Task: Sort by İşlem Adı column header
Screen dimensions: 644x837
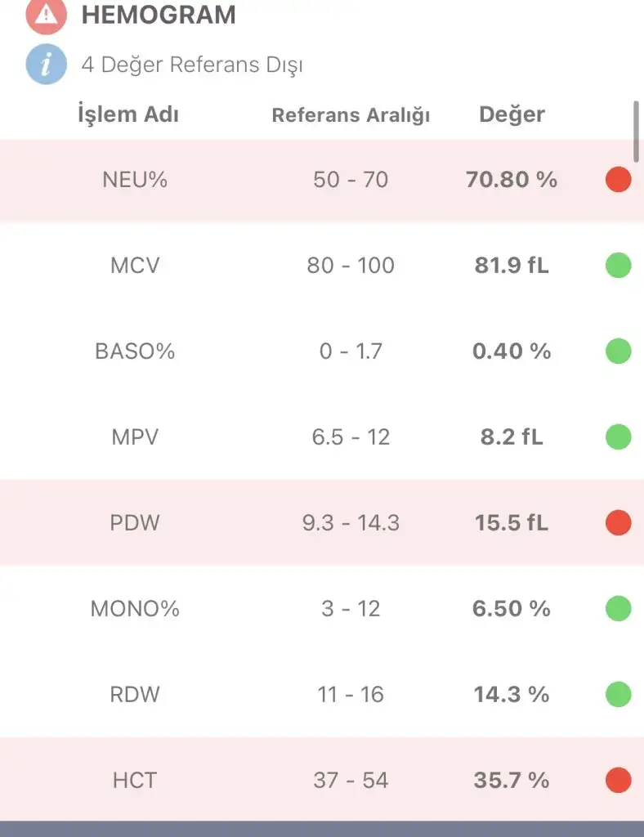Action: pyautogui.click(x=127, y=114)
